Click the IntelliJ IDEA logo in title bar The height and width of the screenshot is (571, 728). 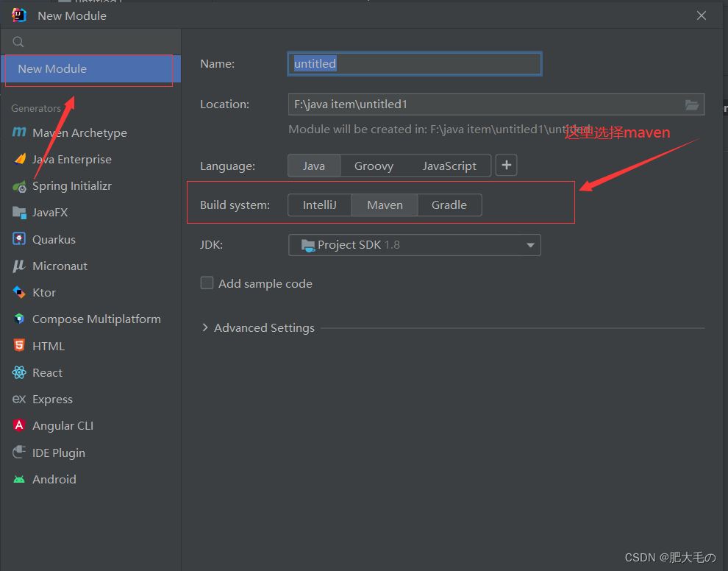tap(19, 15)
